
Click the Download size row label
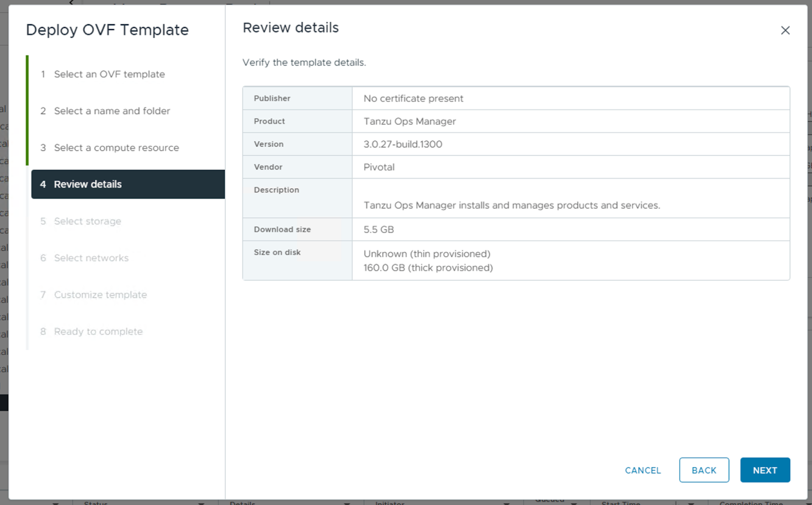tap(282, 229)
